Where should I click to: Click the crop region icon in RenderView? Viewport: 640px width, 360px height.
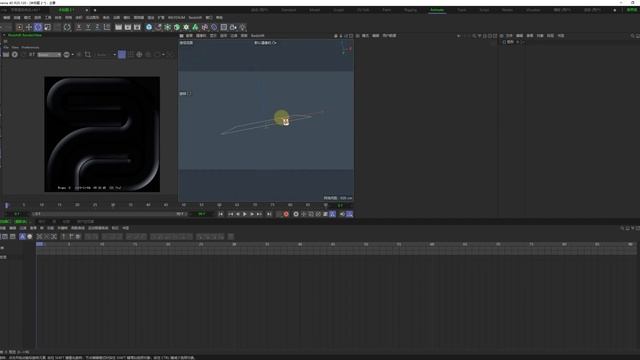(x=88, y=54)
